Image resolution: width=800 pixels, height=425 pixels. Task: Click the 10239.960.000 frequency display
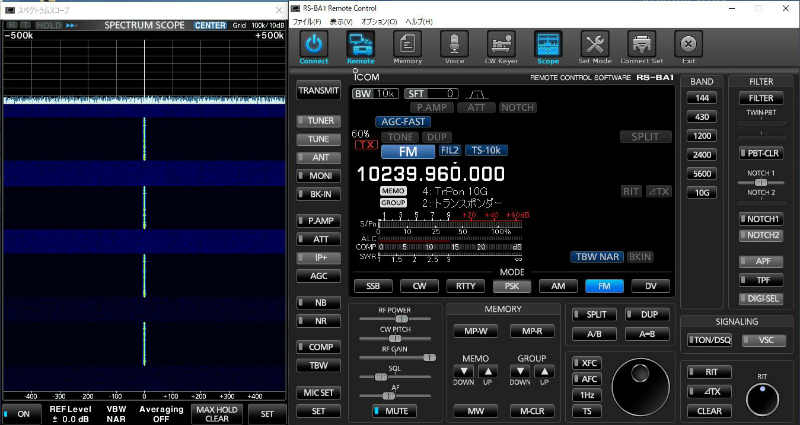coord(431,174)
